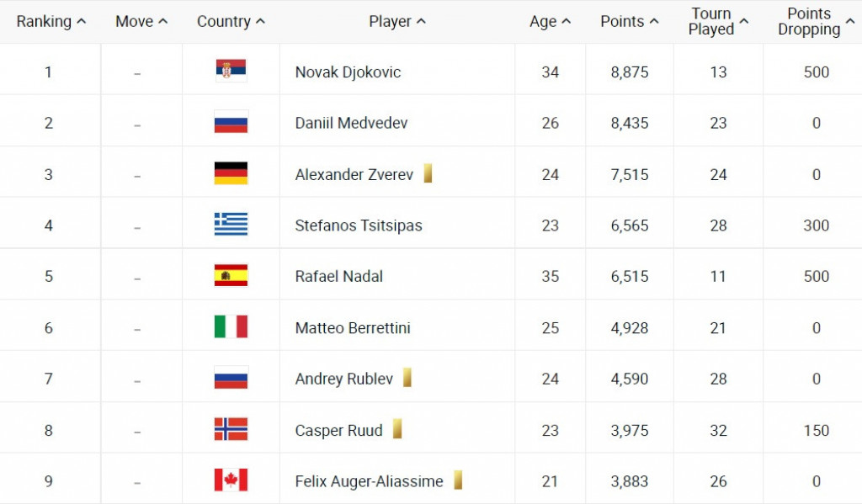
Task: Open Rafael Nadal player page
Action: [338, 276]
